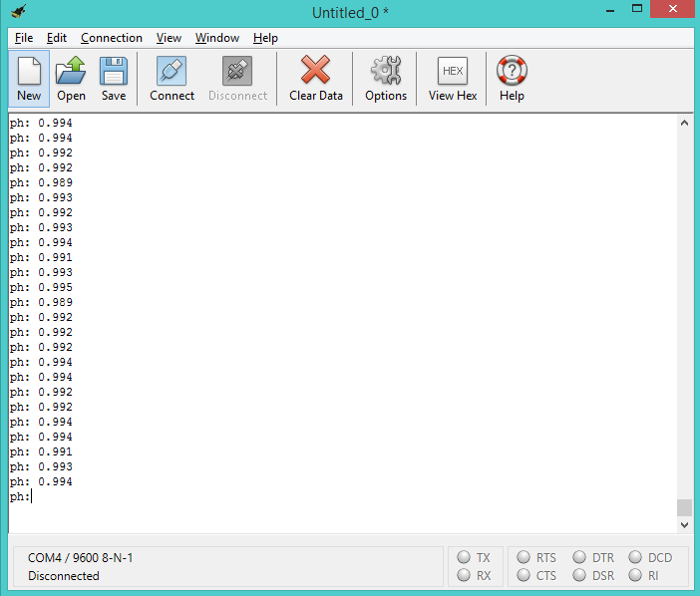The image size is (700, 596).
Task: Click the TX status indicator
Action: coord(464,558)
